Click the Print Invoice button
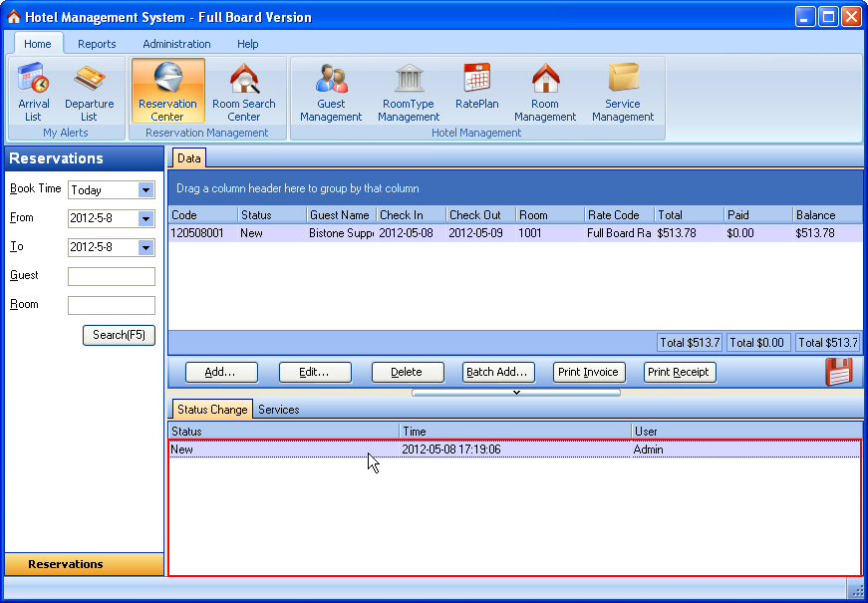Viewport: 868px width, 603px height. (x=588, y=372)
